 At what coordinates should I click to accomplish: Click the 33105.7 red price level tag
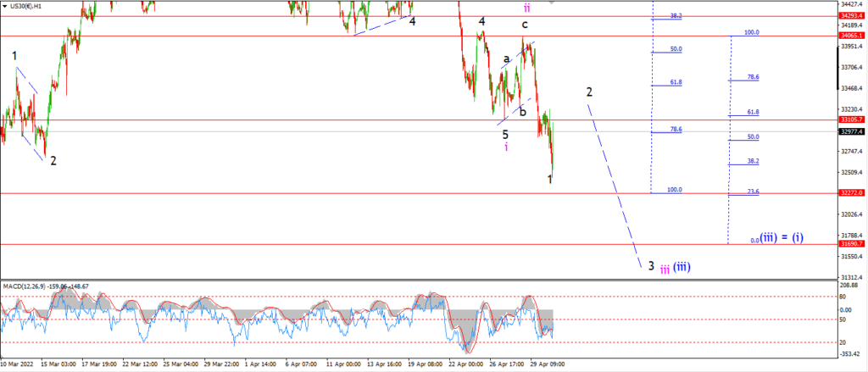pos(853,119)
